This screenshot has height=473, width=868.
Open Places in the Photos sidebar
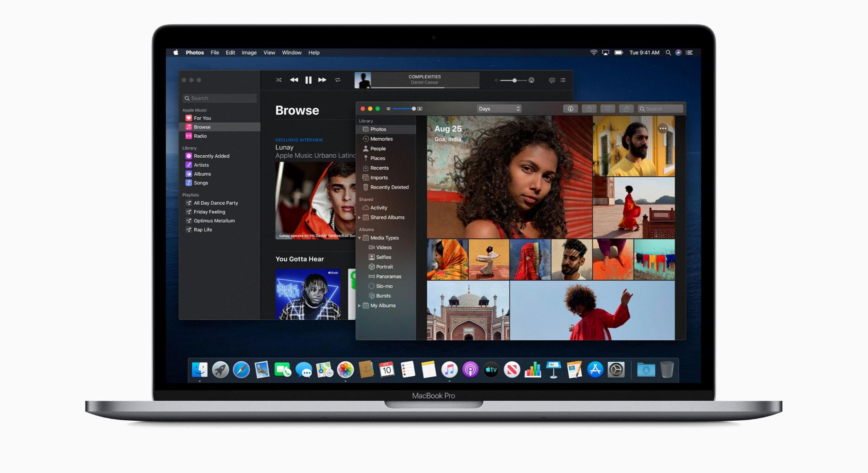click(x=386, y=158)
